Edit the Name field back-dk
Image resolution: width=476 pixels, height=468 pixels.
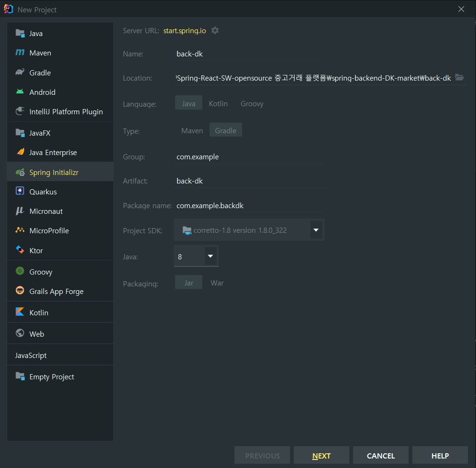coord(249,54)
